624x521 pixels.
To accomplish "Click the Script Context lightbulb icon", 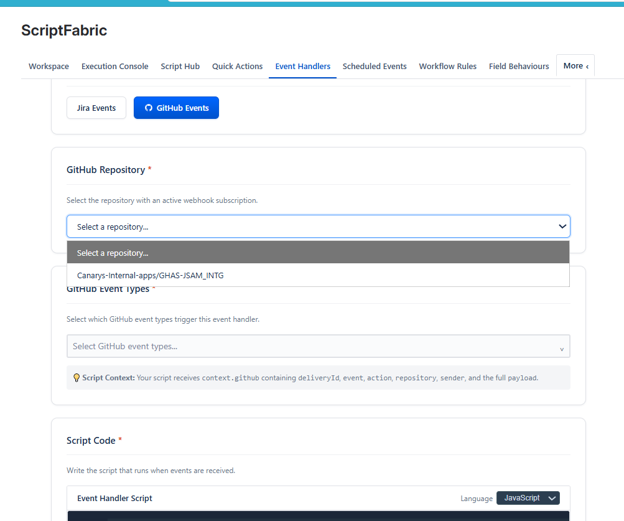I will pyautogui.click(x=76, y=378).
